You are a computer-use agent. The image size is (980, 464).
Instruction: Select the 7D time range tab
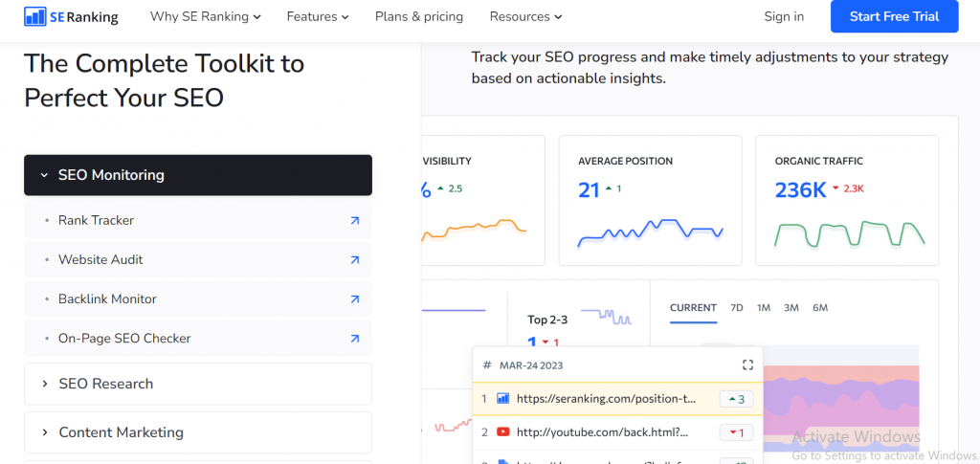coord(736,308)
